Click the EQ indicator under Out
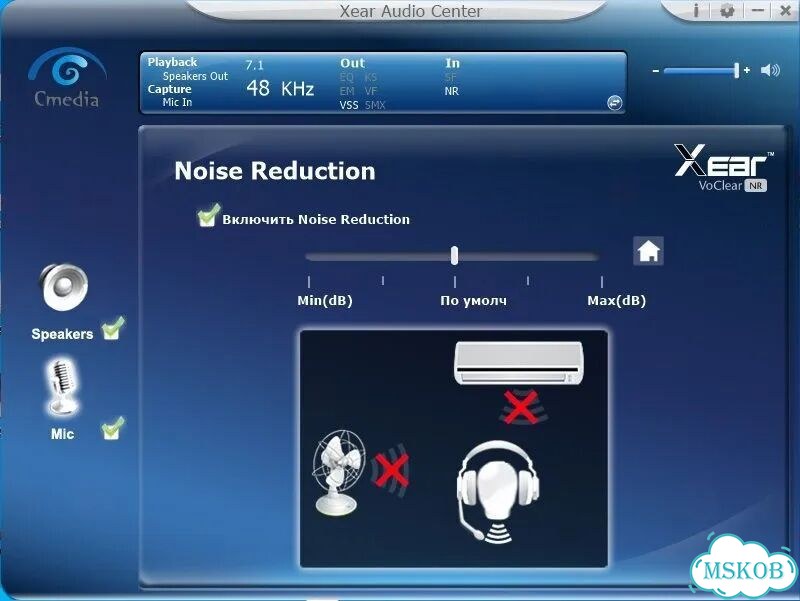 (x=346, y=78)
